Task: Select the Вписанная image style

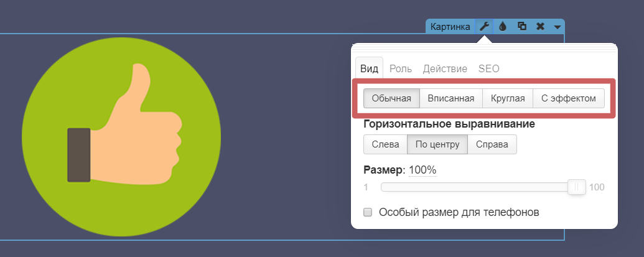Action: (451, 98)
